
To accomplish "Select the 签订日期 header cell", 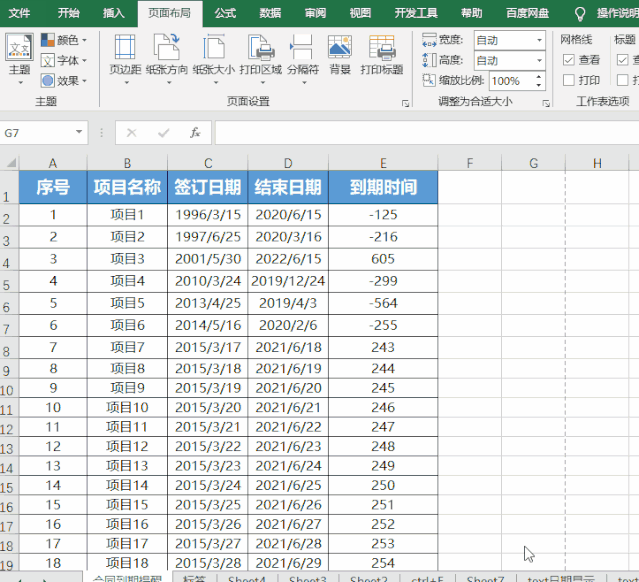I will (208, 187).
